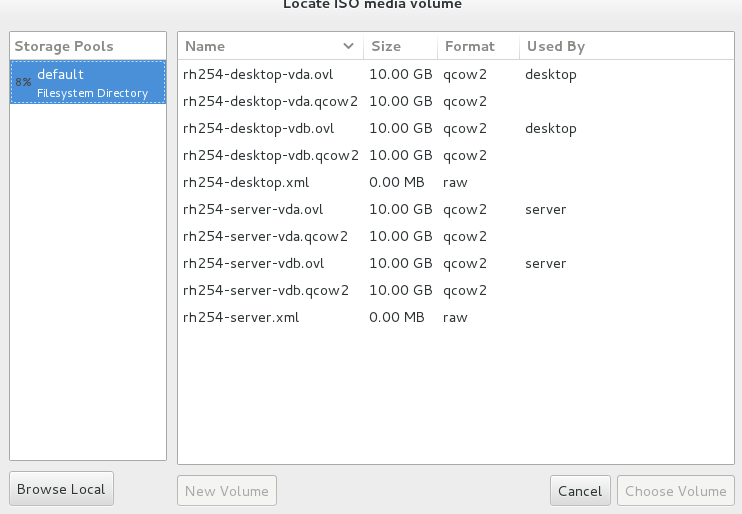742x514 pixels.
Task: Click Used By 'desktop' for rh254-desktop-vda.ovl
Action: pos(551,75)
